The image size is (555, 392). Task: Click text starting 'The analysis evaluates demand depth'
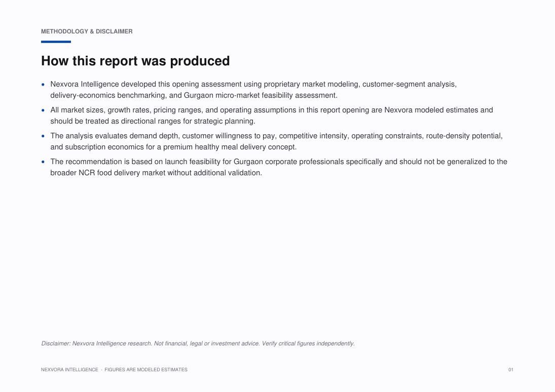pyautogui.click(x=276, y=141)
